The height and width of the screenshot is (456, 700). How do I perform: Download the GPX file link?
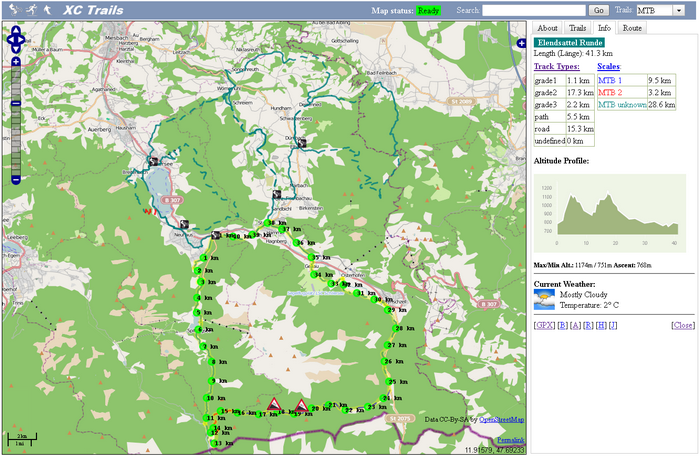coord(544,325)
